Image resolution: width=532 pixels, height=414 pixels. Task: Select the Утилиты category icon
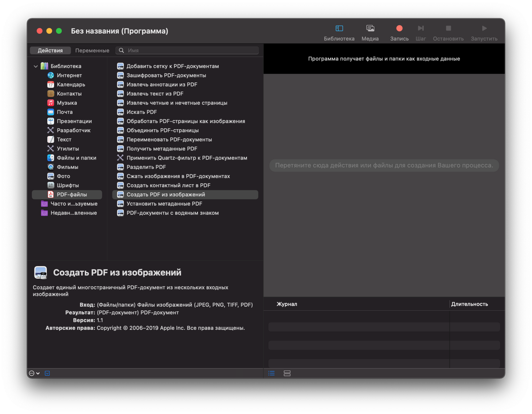pos(51,149)
